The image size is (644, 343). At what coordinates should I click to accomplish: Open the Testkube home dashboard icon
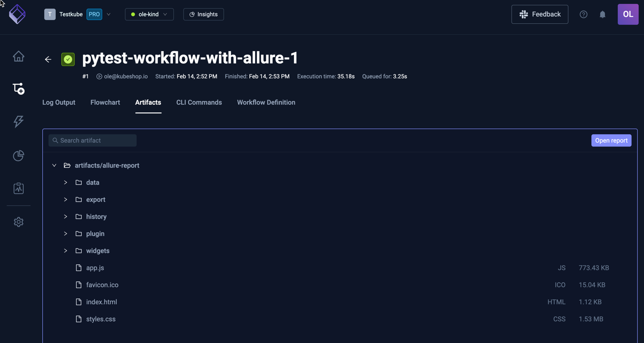pos(18,56)
